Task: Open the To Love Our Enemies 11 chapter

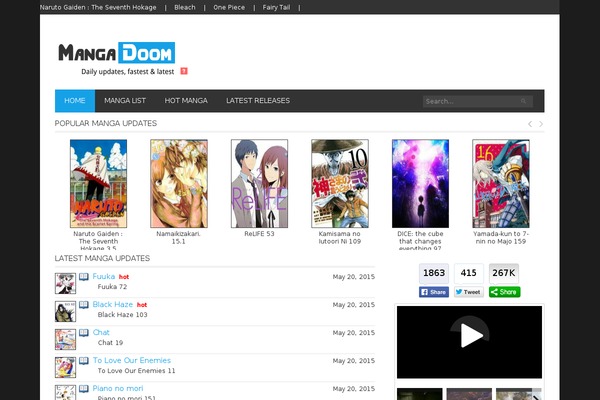Action: coord(136,371)
